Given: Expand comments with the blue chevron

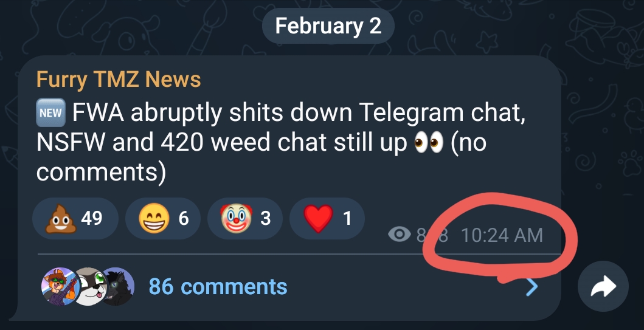Looking at the screenshot, I should [531, 287].
